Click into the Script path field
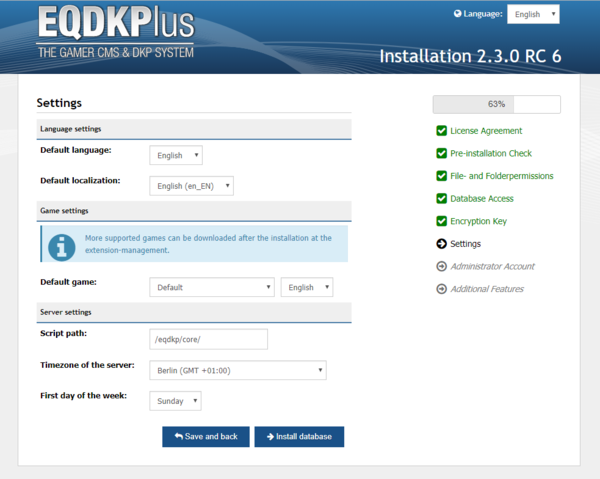 [209, 339]
